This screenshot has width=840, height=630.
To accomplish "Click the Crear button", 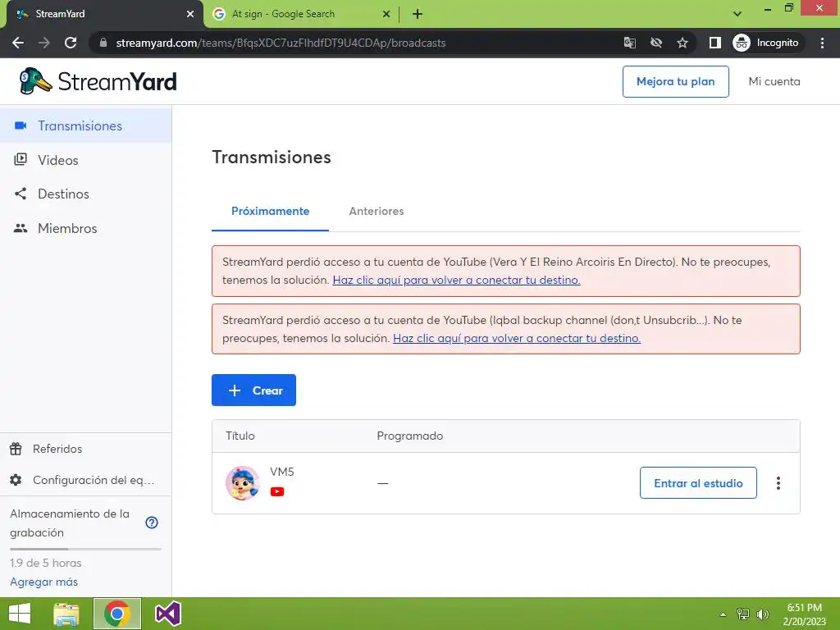I will pyautogui.click(x=254, y=390).
